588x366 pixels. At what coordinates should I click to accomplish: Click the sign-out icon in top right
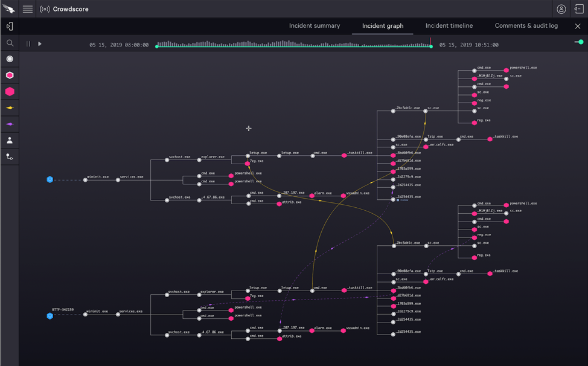(x=578, y=9)
